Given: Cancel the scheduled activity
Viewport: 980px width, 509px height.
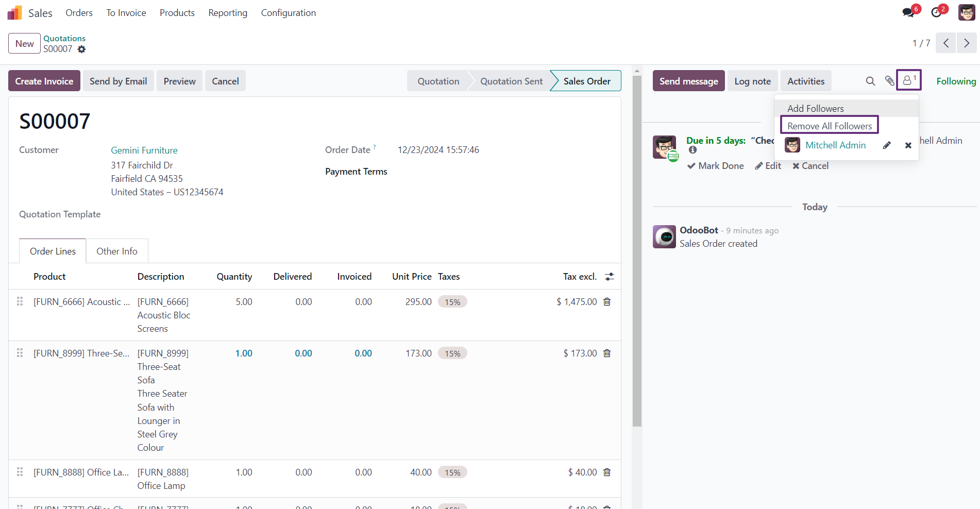Looking at the screenshot, I should (810, 166).
